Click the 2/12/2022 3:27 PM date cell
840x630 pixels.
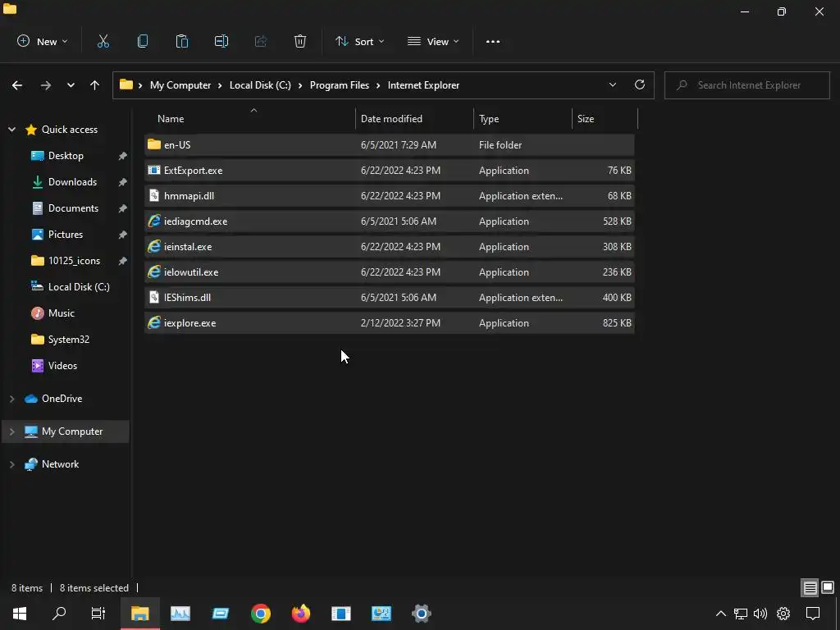pos(400,323)
